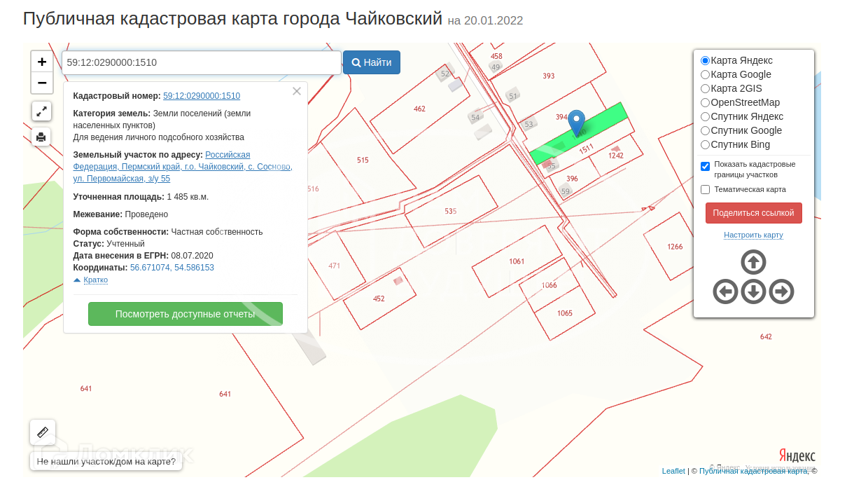Open the ruler measurement tool
The height and width of the screenshot is (494, 868).
pos(42,432)
